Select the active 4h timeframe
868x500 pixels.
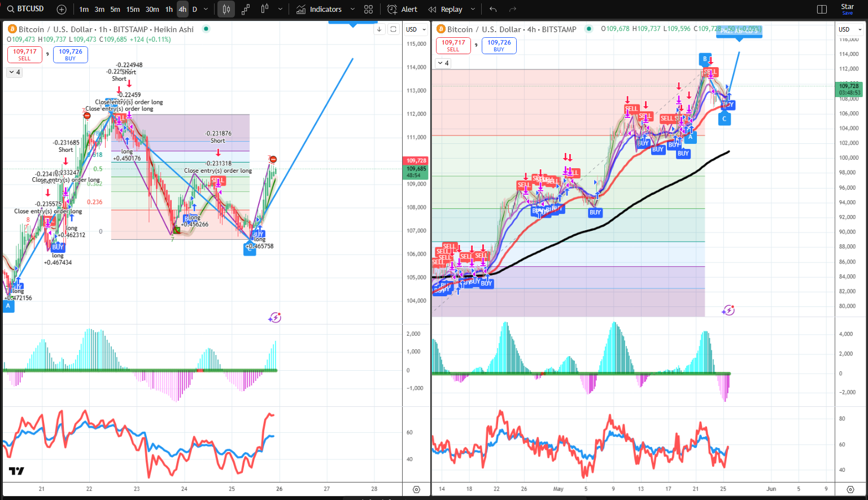(x=182, y=10)
